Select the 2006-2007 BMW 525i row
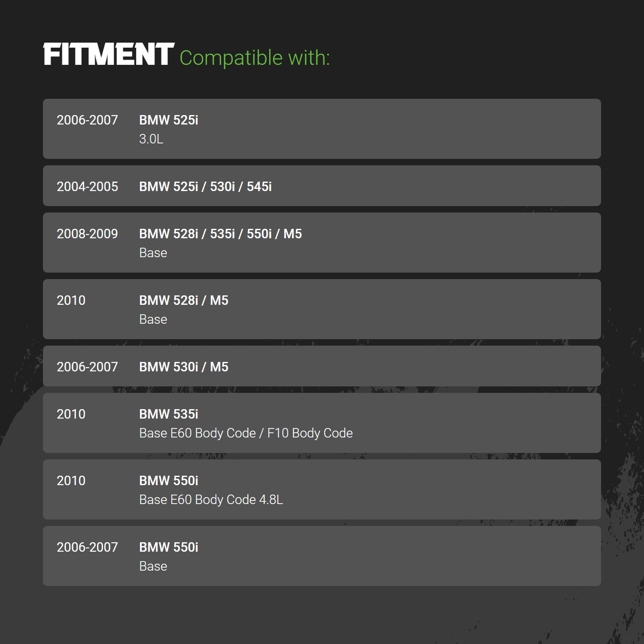This screenshot has width=644, height=644. click(322, 129)
